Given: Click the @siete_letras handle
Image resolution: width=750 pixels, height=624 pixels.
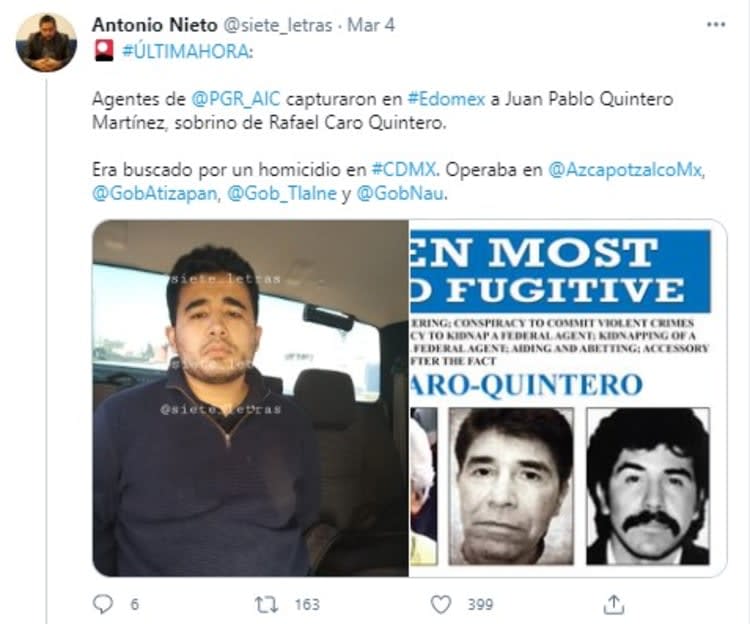Looking at the screenshot, I should pyautogui.click(x=278, y=25).
